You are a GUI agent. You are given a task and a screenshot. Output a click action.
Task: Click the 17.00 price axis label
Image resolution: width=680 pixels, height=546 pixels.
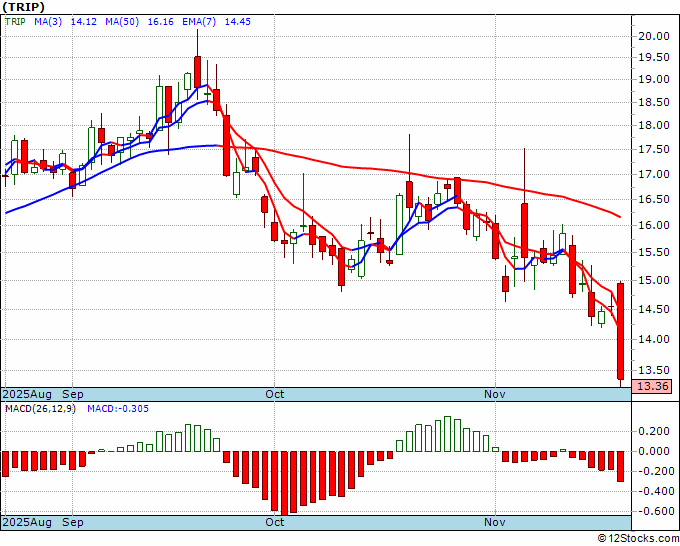(x=654, y=175)
